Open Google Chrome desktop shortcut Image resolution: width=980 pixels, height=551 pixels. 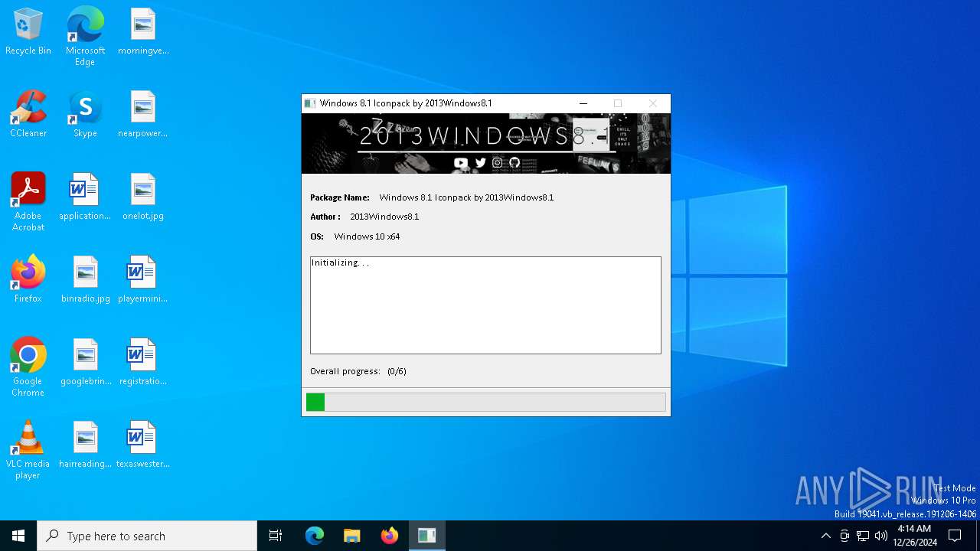point(28,367)
